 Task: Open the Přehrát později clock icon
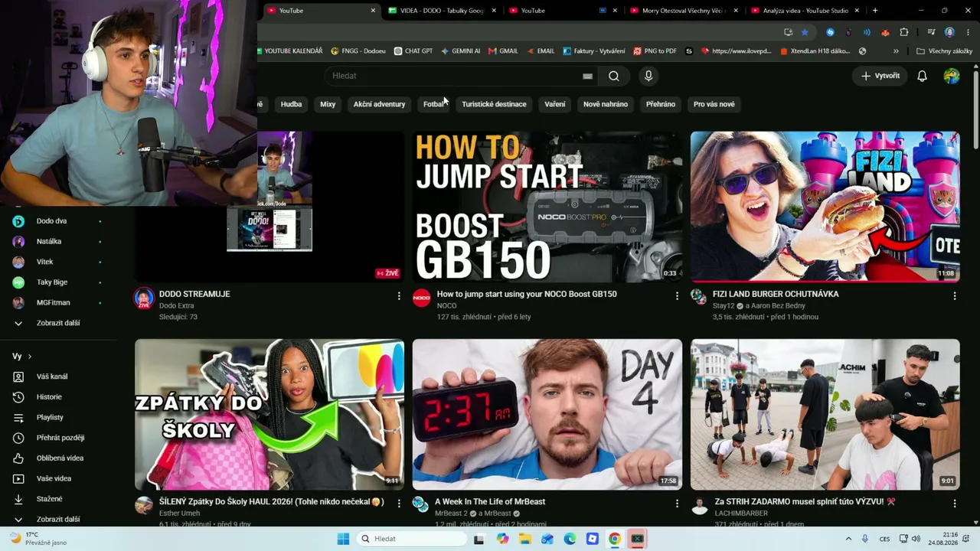18,438
